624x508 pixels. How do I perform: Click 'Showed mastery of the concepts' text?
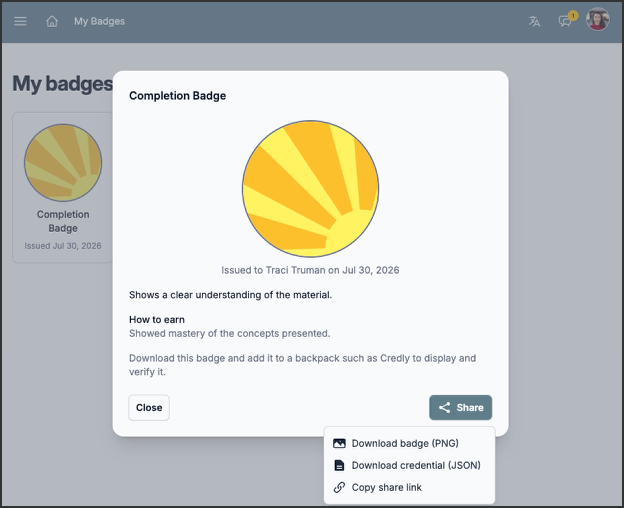[230, 333]
